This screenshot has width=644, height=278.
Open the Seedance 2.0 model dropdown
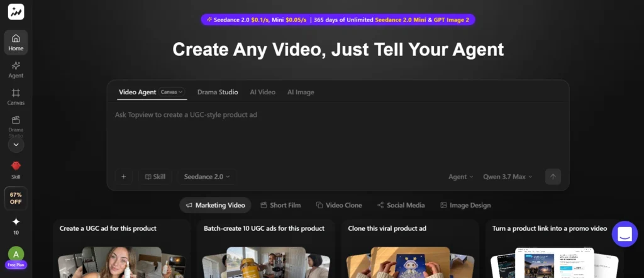207,177
